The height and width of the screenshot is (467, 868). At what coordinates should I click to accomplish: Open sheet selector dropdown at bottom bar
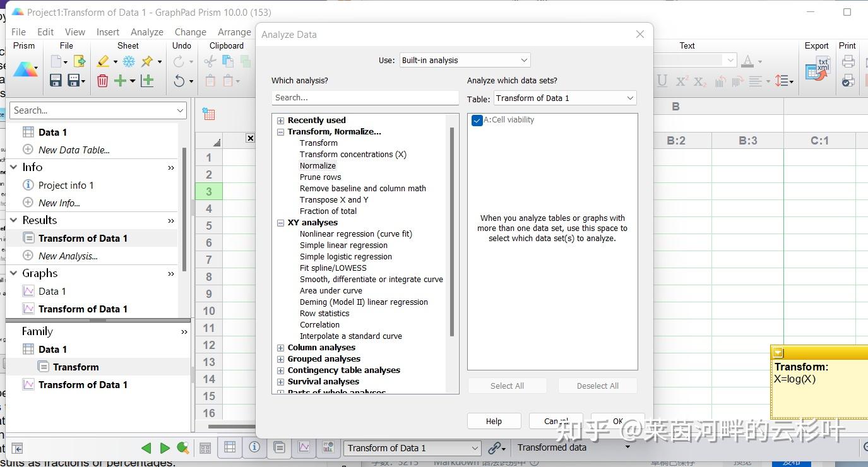(x=413, y=448)
